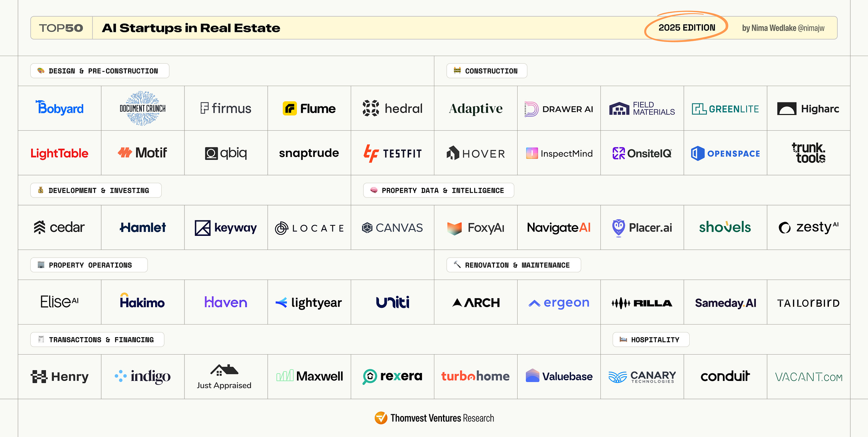
Task: Click the Thomvest Ventures Research logo
Action: click(x=434, y=418)
